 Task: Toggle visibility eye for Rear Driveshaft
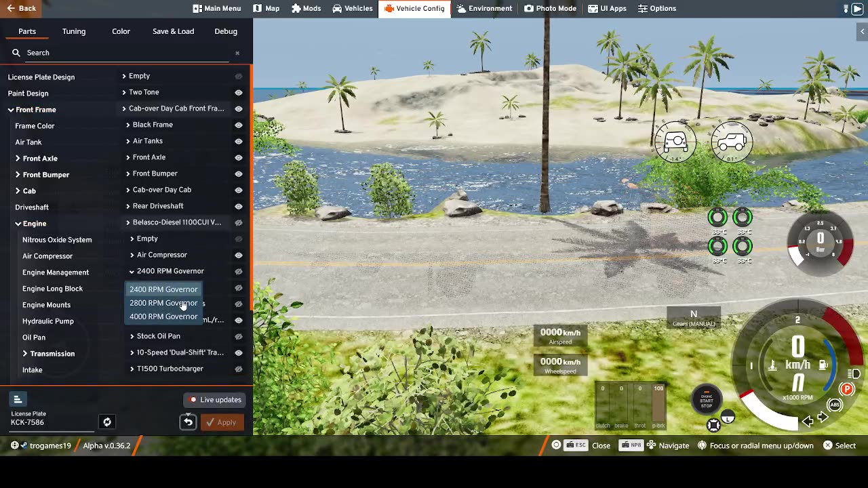click(x=239, y=206)
